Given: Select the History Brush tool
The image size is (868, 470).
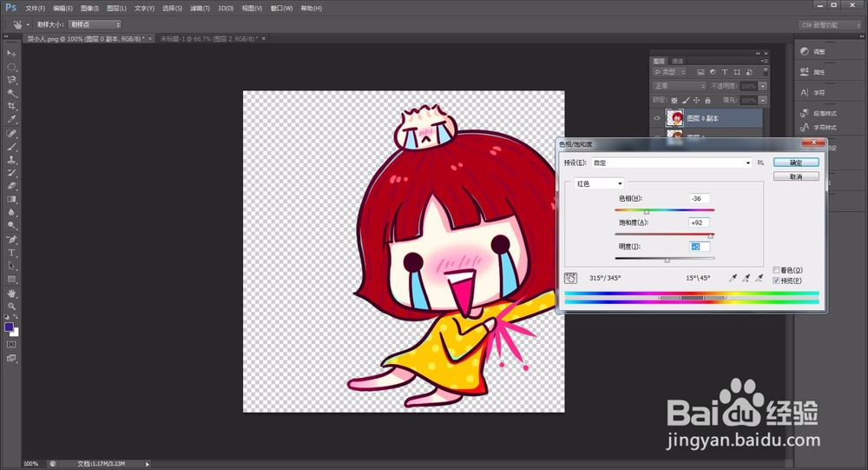Looking at the screenshot, I should pyautogui.click(x=11, y=173).
